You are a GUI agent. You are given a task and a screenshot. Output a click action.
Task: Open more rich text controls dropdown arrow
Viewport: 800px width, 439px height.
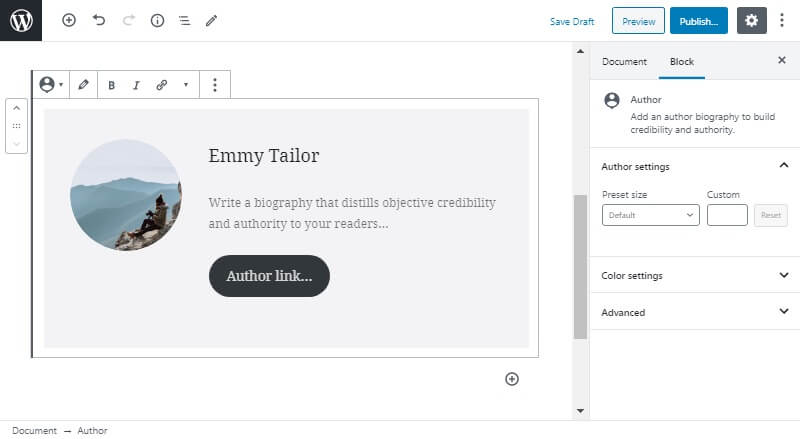point(186,85)
